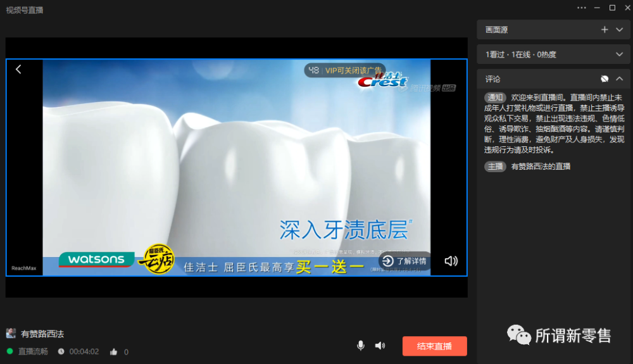Click the 通知 notice tag in comments

495,97
